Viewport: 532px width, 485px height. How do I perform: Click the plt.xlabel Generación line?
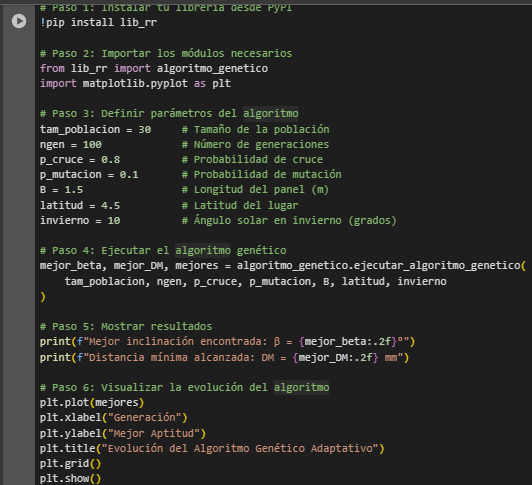coord(114,417)
